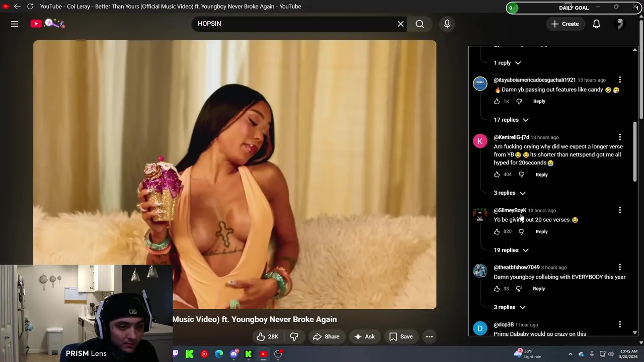Open the Create menu button

(x=565, y=24)
